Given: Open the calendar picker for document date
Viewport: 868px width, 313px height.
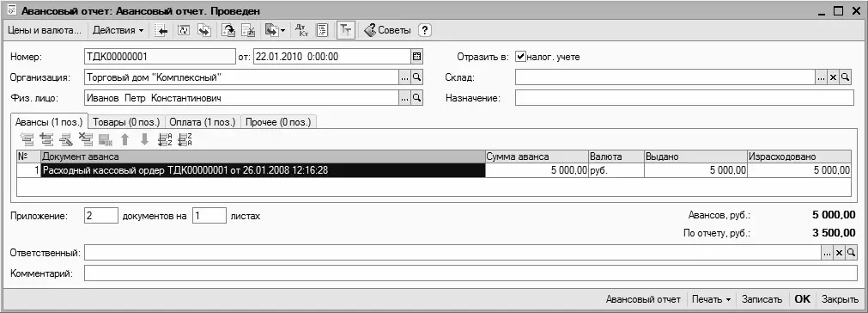Looking at the screenshot, I should [417, 57].
